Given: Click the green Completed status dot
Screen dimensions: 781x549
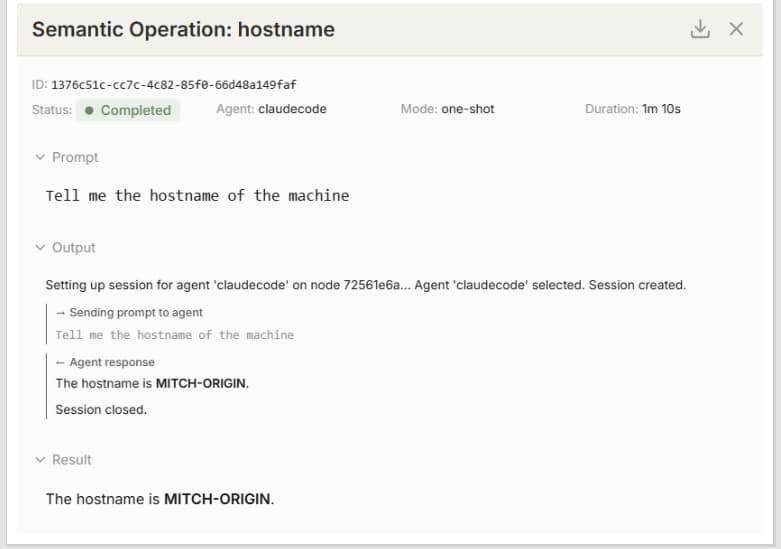Looking at the screenshot, I should tap(90, 110).
